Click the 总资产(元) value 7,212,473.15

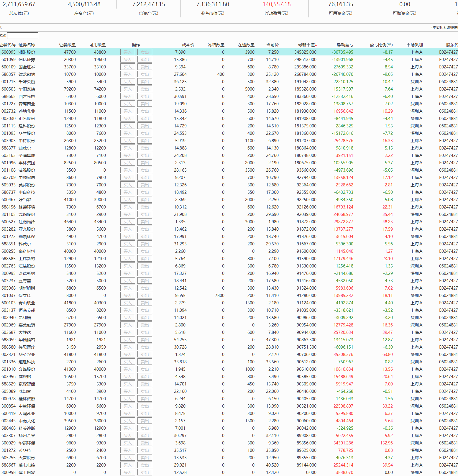coord(149,4)
